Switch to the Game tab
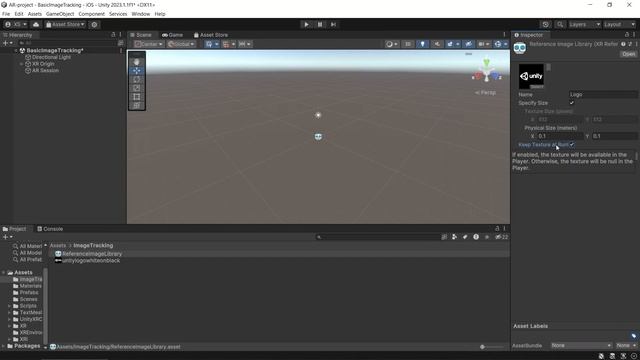This screenshot has width=640, height=360. [x=172, y=35]
